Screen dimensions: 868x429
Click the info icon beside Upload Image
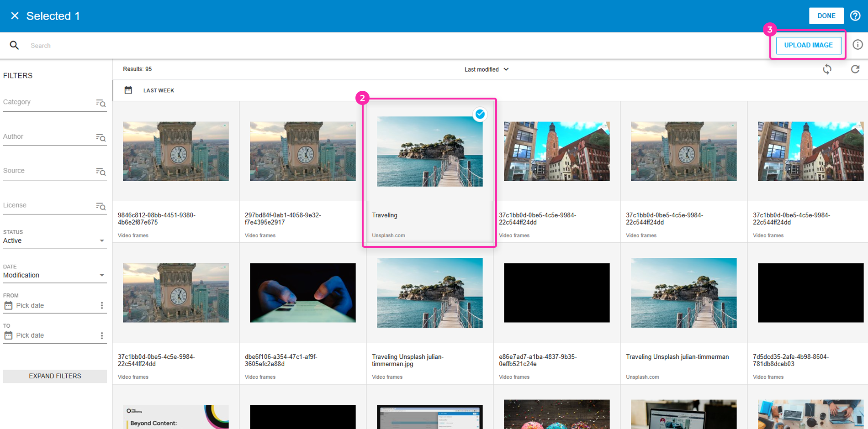tap(857, 45)
